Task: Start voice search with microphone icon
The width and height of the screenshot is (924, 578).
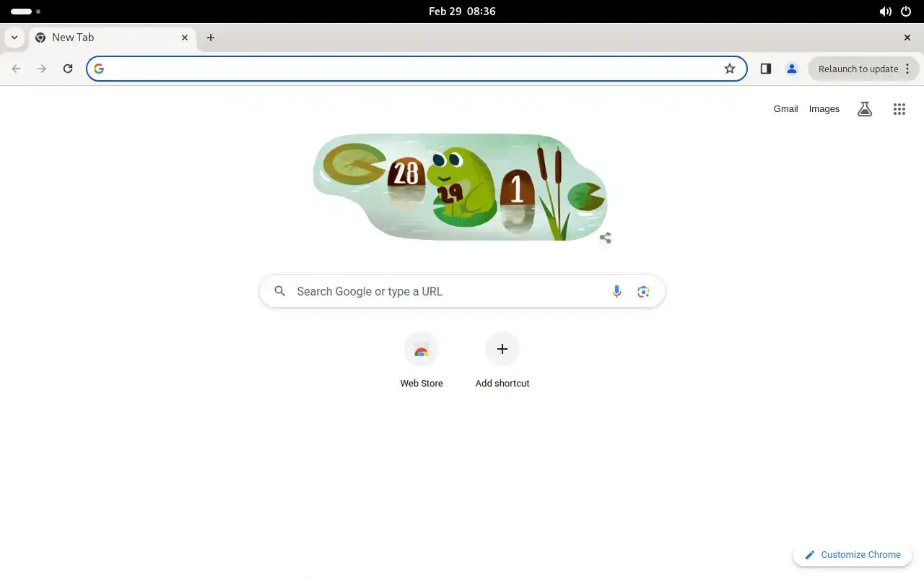Action: [616, 291]
